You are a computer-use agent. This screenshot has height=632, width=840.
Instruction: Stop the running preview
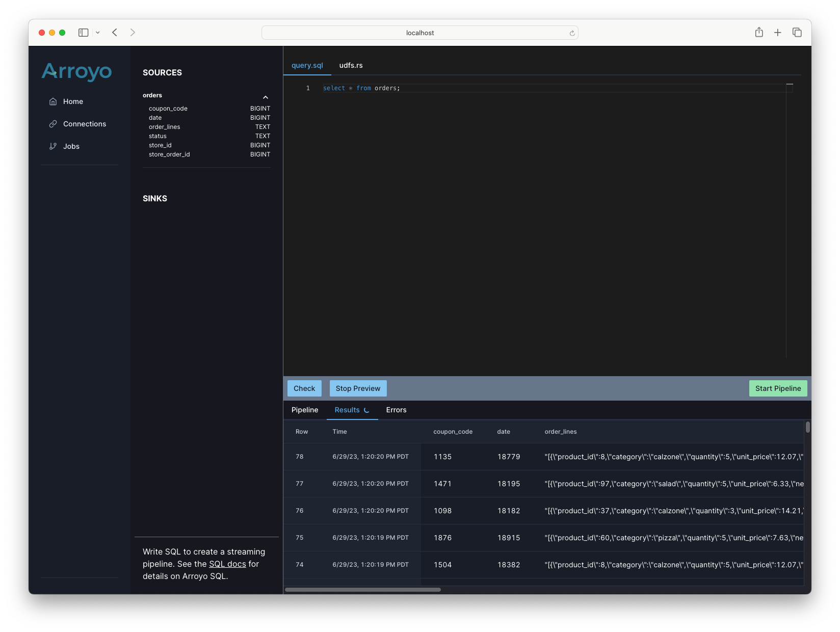point(358,388)
